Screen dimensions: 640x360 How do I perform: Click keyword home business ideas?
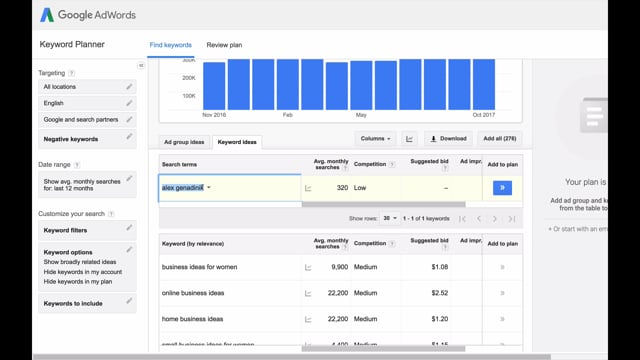coord(192,319)
